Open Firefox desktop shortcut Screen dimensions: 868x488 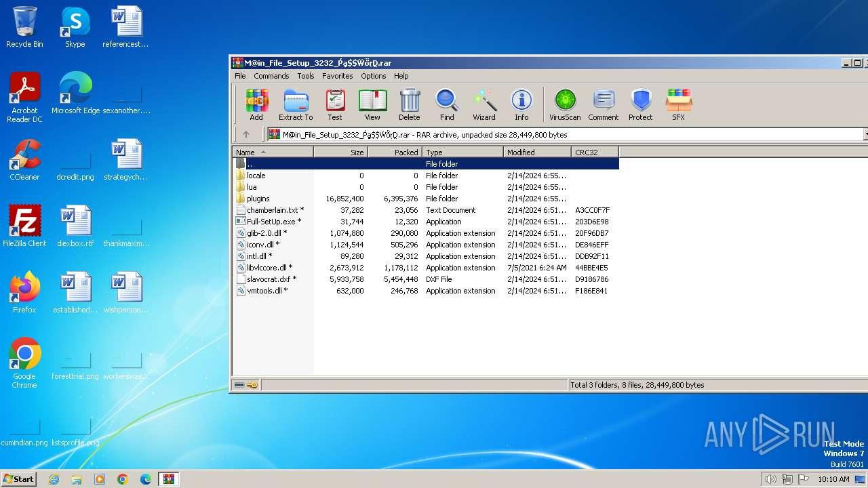[24, 293]
